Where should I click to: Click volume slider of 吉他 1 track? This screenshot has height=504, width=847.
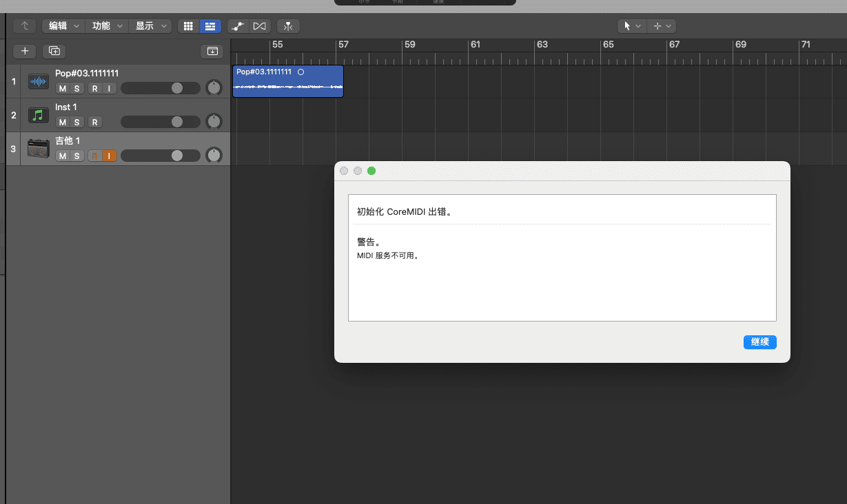pos(161,156)
